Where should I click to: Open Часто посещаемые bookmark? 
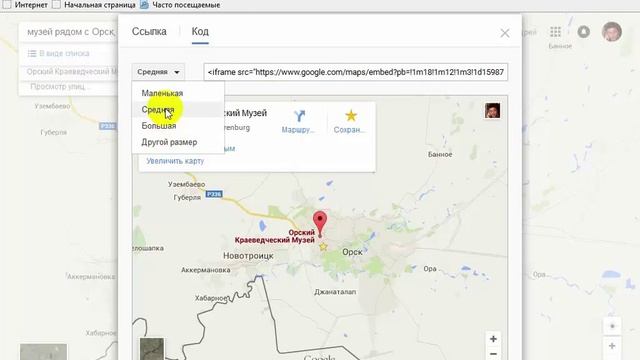[x=180, y=5]
